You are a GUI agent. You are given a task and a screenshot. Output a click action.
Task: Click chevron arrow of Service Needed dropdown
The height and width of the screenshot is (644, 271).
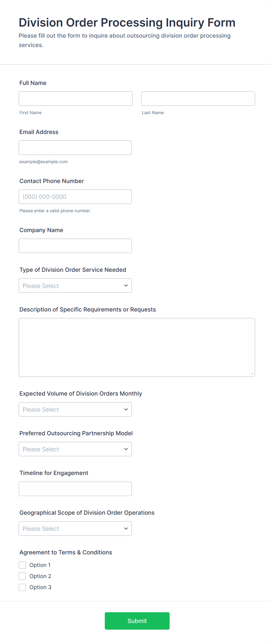pos(126,286)
